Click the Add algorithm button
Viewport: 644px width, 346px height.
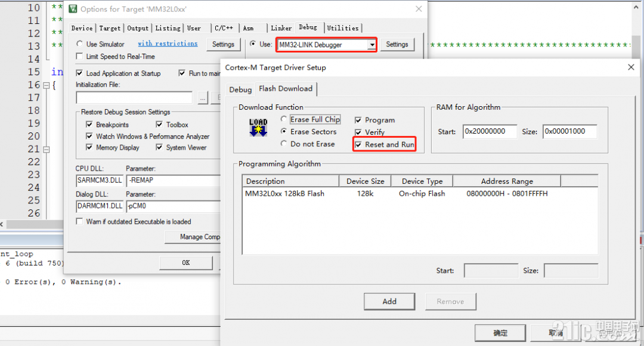click(389, 301)
